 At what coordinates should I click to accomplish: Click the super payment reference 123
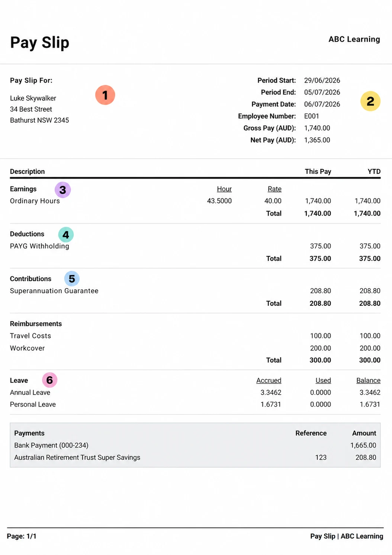tap(321, 458)
